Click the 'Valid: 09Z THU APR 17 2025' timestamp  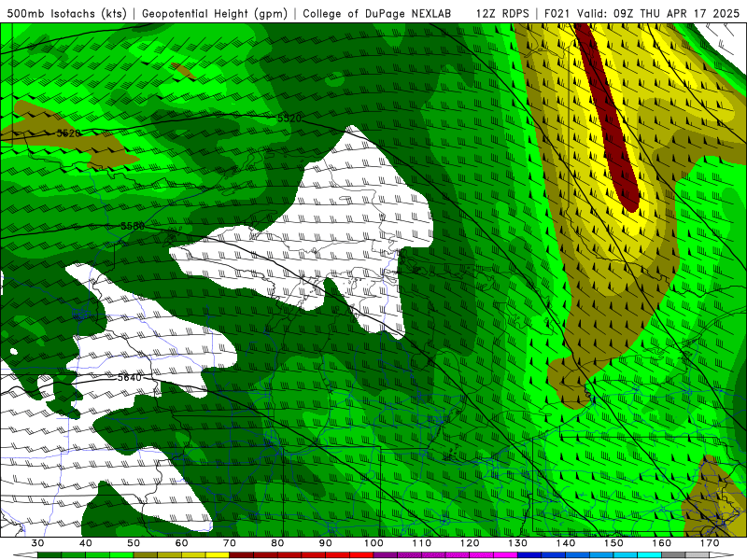click(x=658, y=13)
